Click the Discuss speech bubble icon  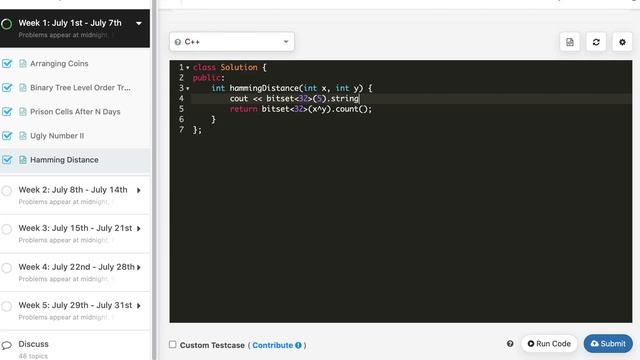click(x=7, y=345)
